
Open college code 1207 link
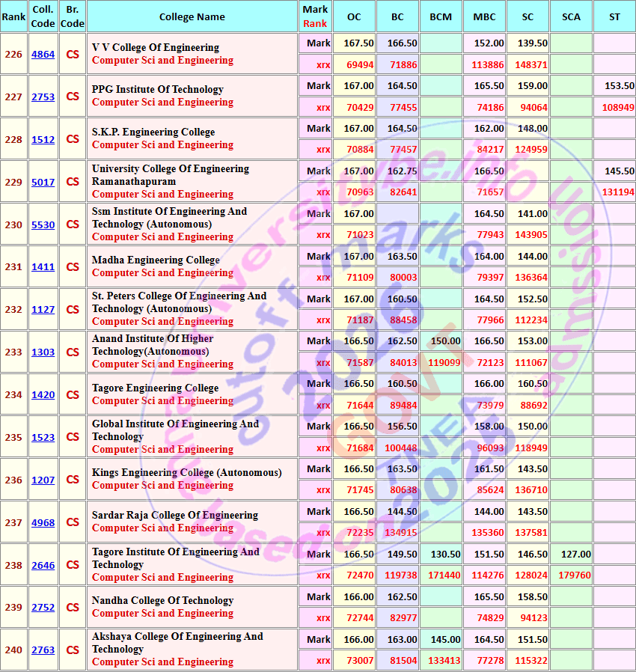(43, 480)
